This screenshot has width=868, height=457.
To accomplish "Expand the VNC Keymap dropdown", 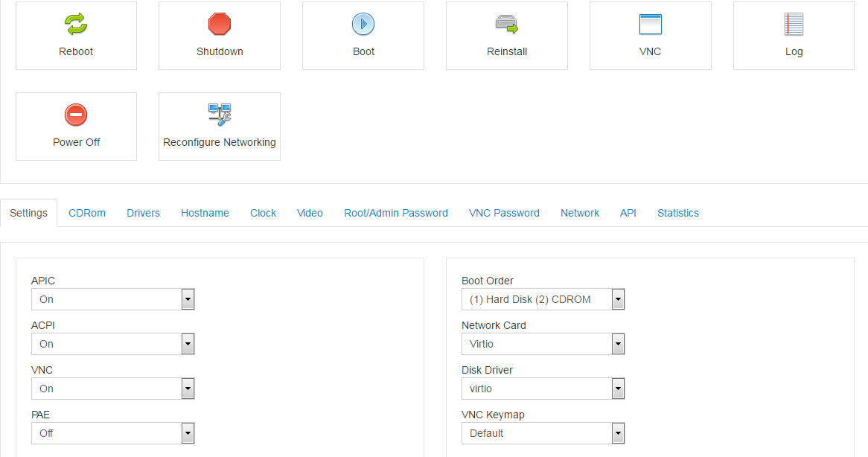I will click(x=543, y=433).
